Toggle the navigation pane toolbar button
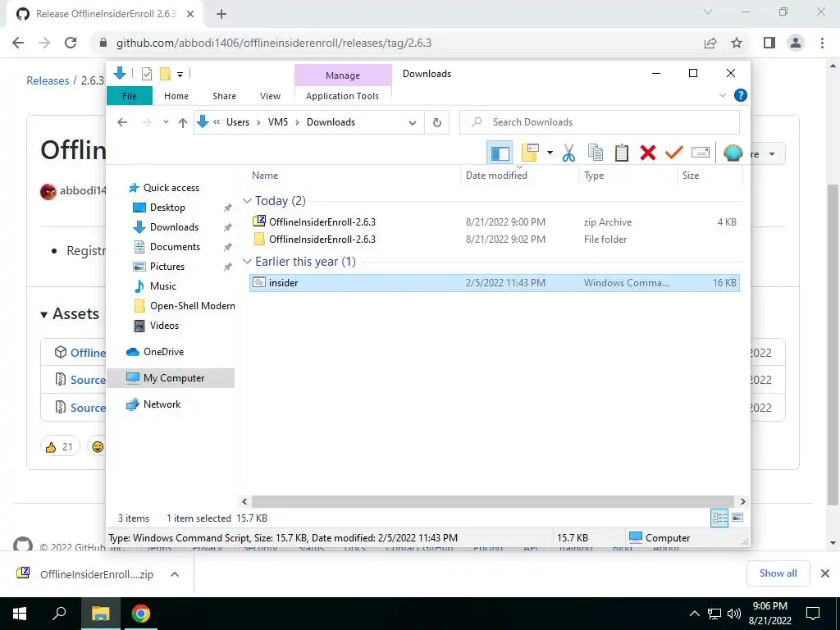The image size is (840, 630). (x=500, y=153)
